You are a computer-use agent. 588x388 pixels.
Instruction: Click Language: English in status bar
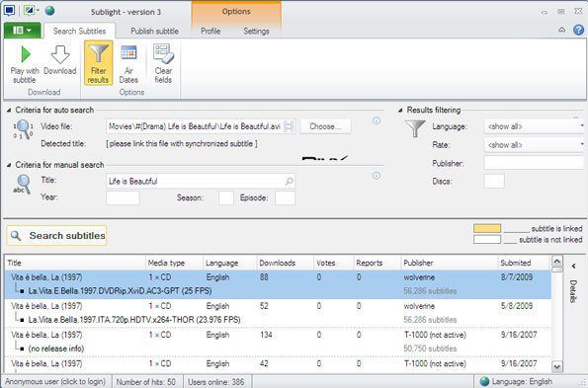point(523,382)
